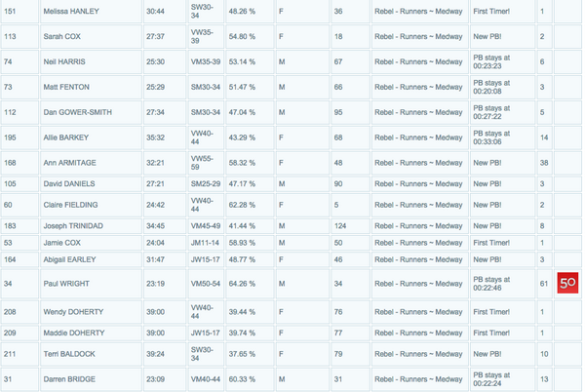Select category VM50-54 cell

pos(206,284)
